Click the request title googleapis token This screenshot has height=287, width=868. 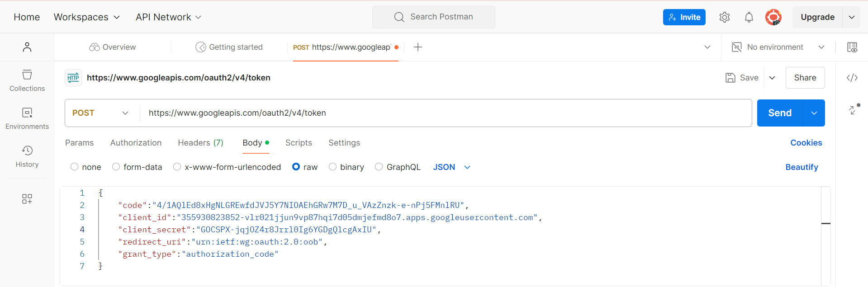point(178,78)
